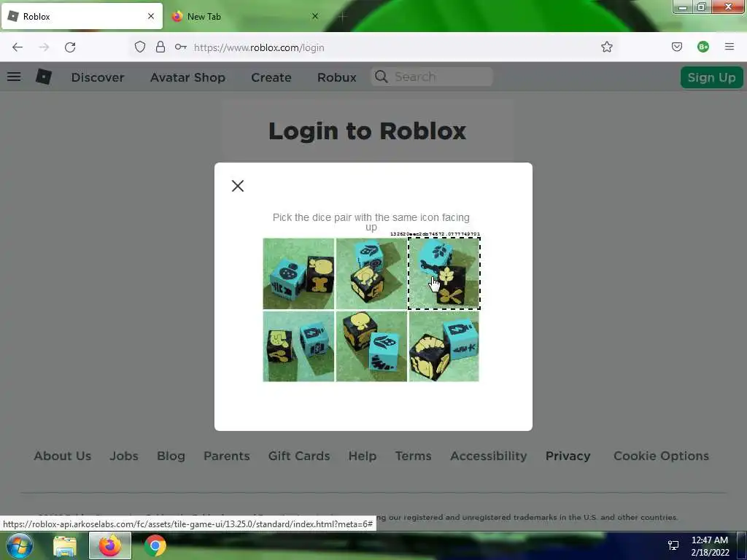Switch to the Roblox tab
Viewport: 747px width, 560px height.
click(82, 16)
